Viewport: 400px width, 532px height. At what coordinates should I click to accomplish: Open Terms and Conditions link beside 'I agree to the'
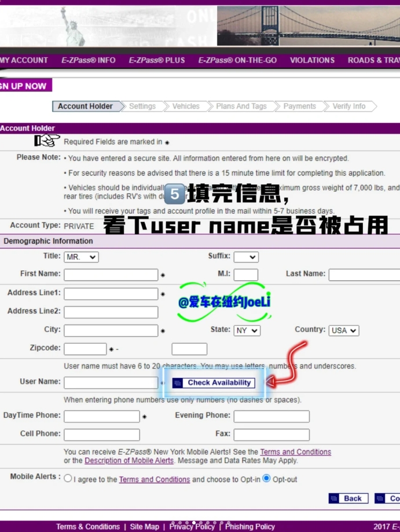155,479
